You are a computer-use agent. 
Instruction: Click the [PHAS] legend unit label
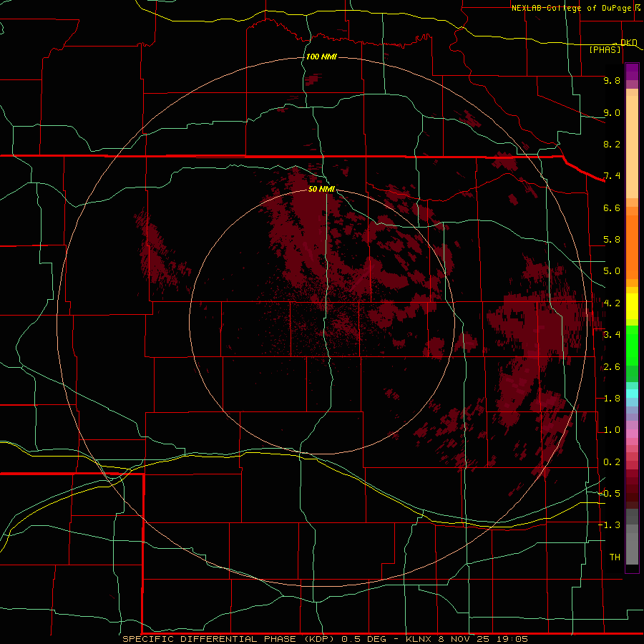(x=605, y=49)
